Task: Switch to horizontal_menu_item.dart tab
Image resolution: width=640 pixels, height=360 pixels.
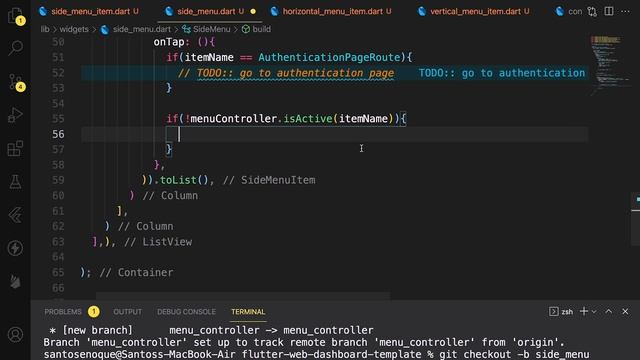Action: pos(332,11)
